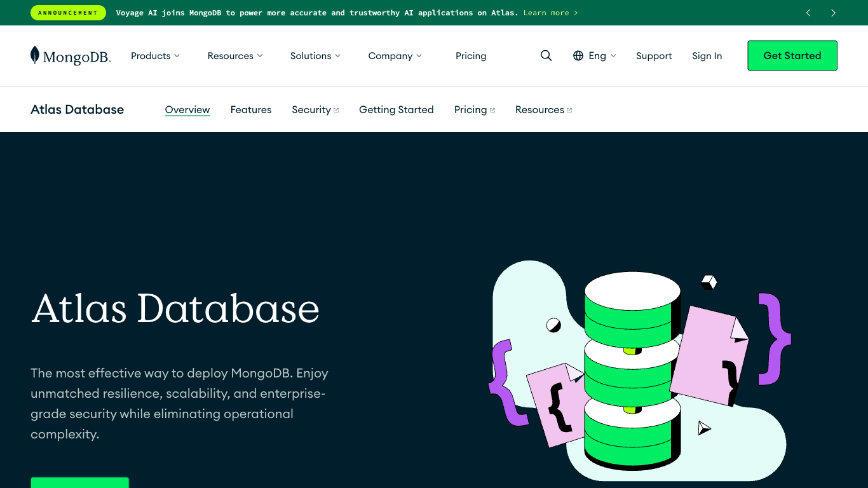Click hero paragraph about deploying MongoDB

pos(180,403)
